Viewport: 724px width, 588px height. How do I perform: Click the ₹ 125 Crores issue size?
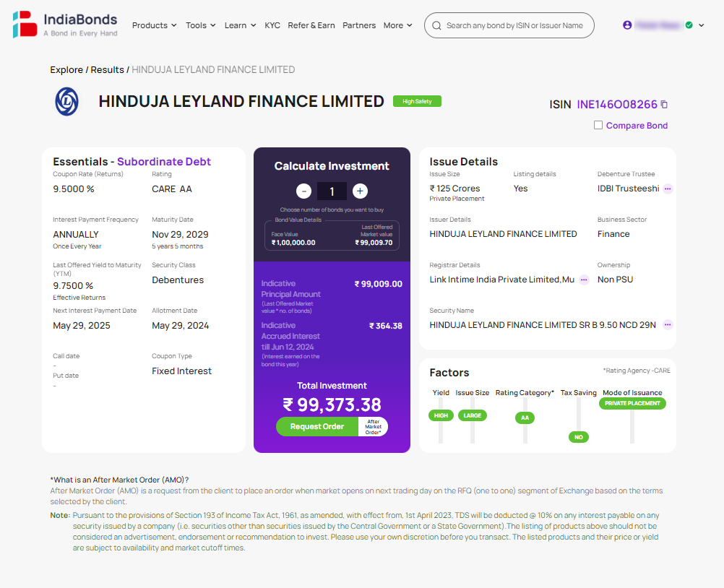pyautogui.click(x=454, y=189)
